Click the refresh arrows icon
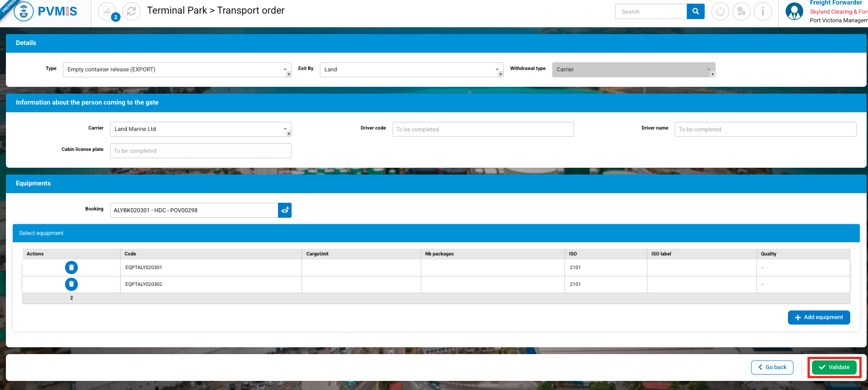868x390 pixels. [x=131, y=11]
